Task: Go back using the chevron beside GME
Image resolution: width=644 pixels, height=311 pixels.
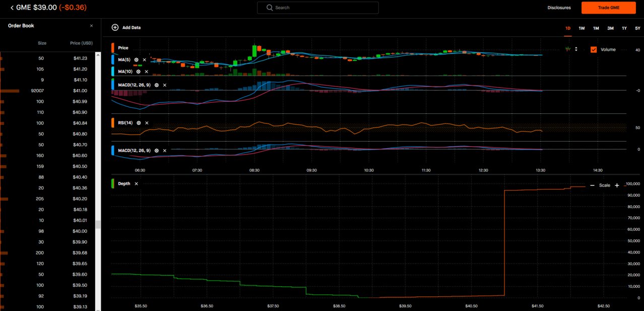Action: (12, 8)
